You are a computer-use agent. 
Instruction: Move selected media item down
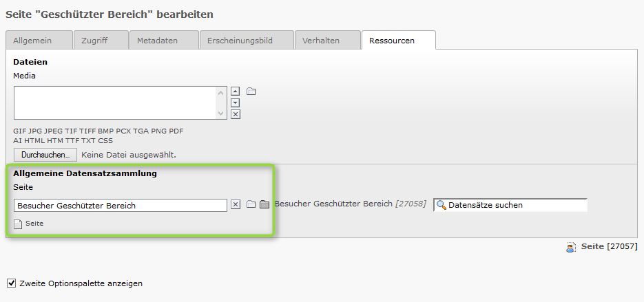235,103
